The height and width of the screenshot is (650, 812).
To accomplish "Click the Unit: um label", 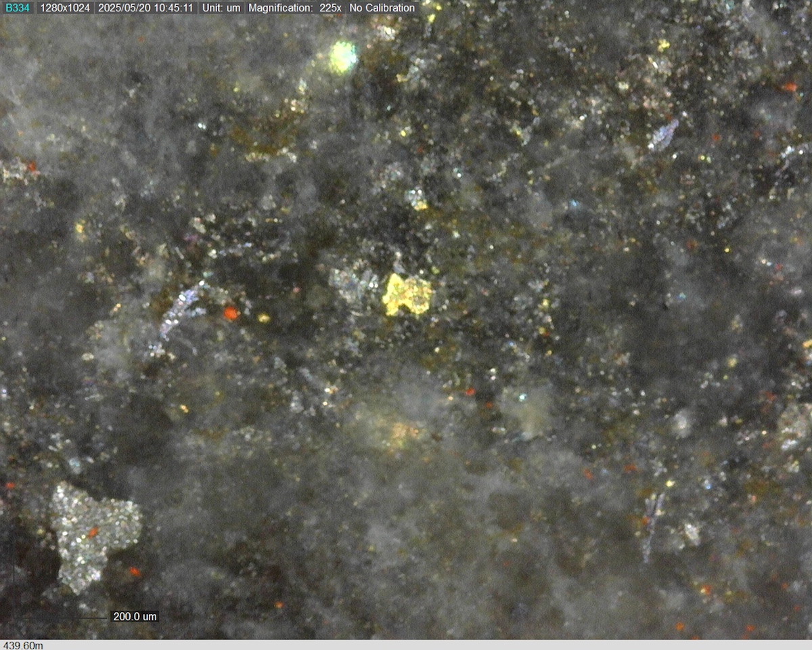I will coord(221,8).
